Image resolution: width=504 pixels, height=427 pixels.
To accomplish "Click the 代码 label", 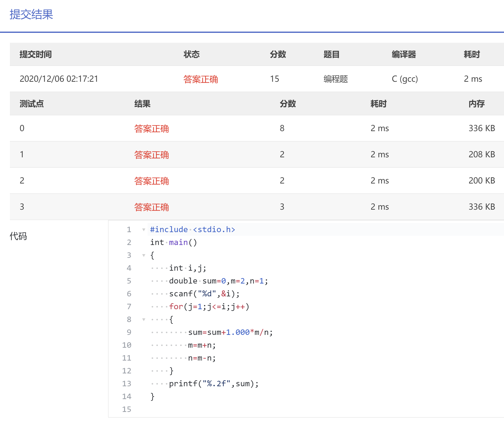I will [x=18, y=236].
